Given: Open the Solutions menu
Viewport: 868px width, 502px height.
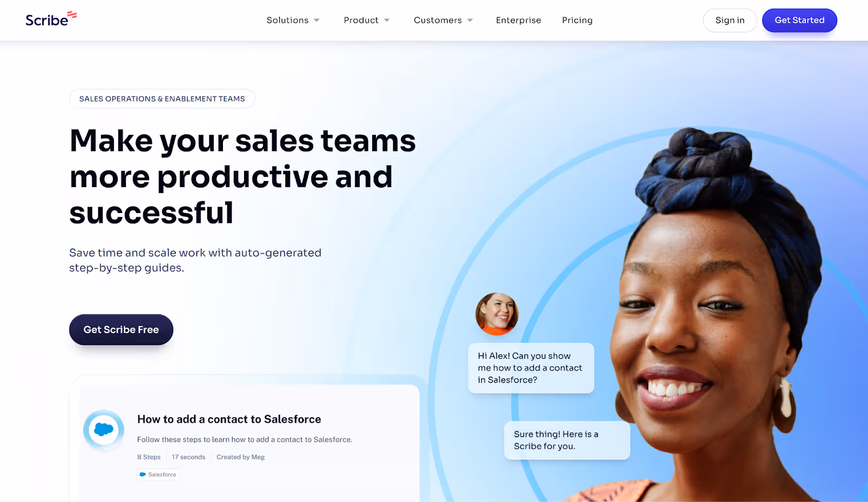Looking at the screenshot, I should (x=288, y=20).
